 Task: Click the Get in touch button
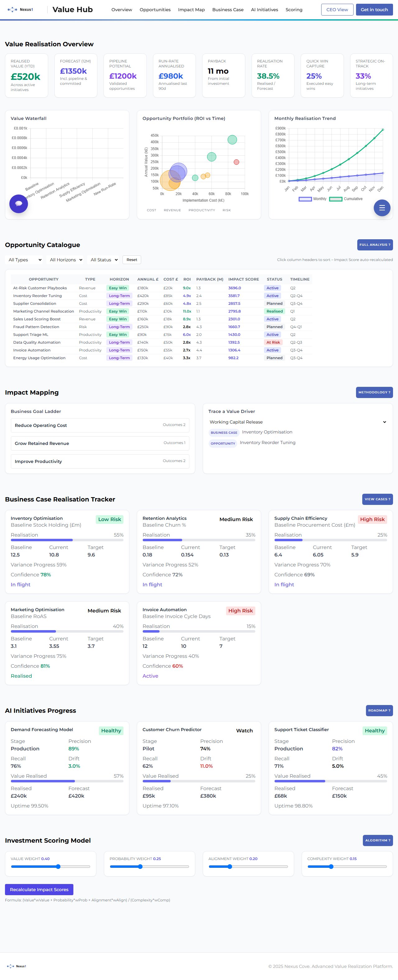[374, 10]
